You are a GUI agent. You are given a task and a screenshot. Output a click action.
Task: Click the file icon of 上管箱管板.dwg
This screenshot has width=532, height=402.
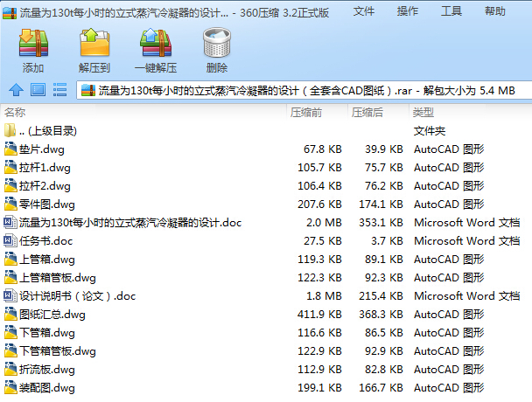click(10, 277)
